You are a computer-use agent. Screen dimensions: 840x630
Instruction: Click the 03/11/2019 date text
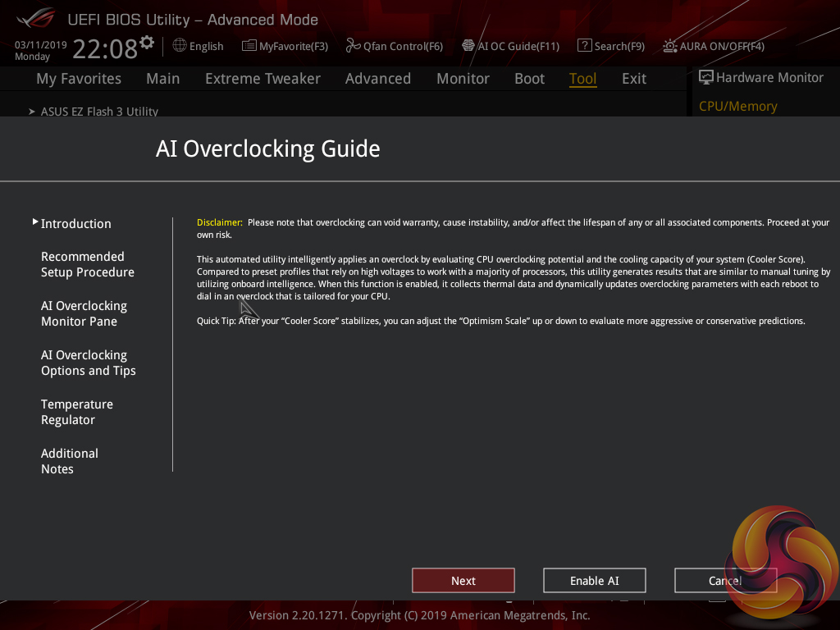click(x=41, y=45)
